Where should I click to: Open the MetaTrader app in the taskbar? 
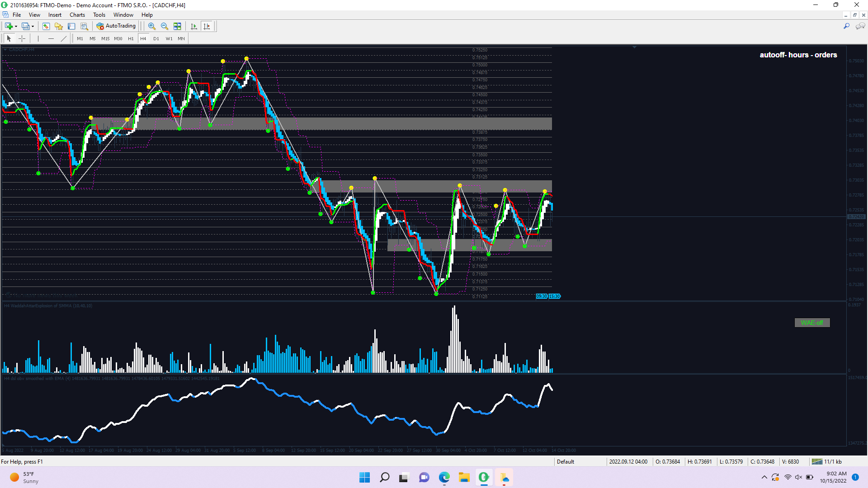484,477
